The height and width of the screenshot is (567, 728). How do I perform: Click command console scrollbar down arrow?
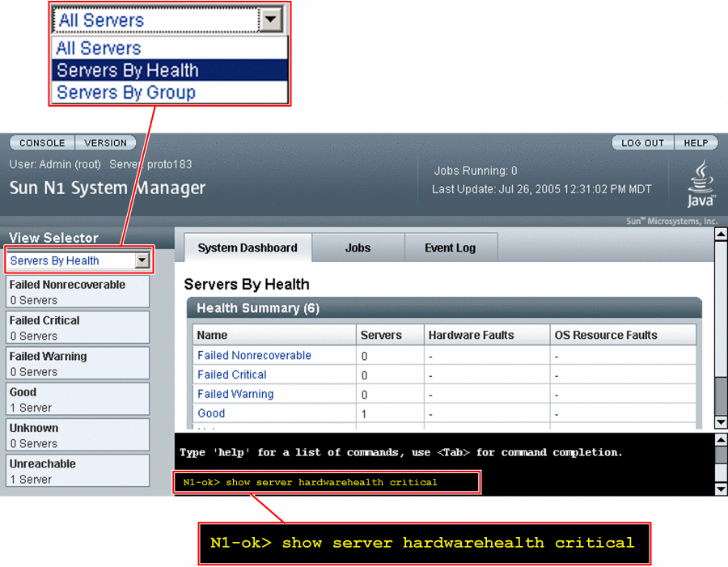point(721,489)
